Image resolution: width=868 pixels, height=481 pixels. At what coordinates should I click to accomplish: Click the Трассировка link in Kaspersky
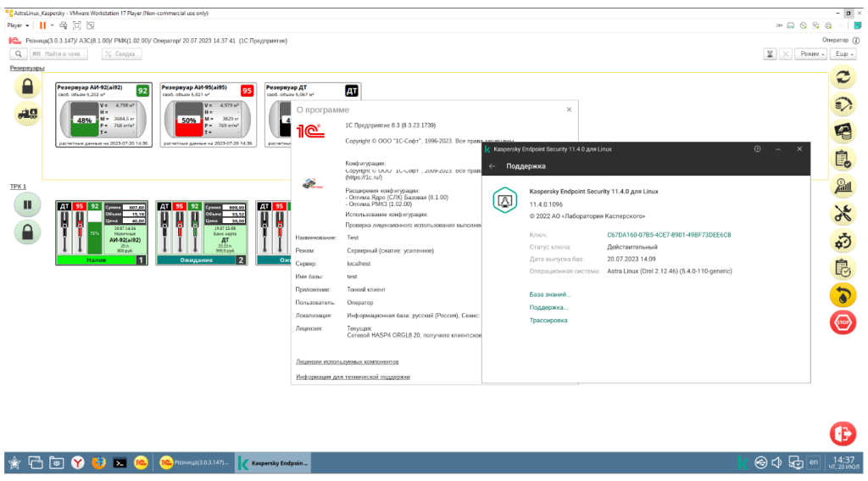click(548, 320)
